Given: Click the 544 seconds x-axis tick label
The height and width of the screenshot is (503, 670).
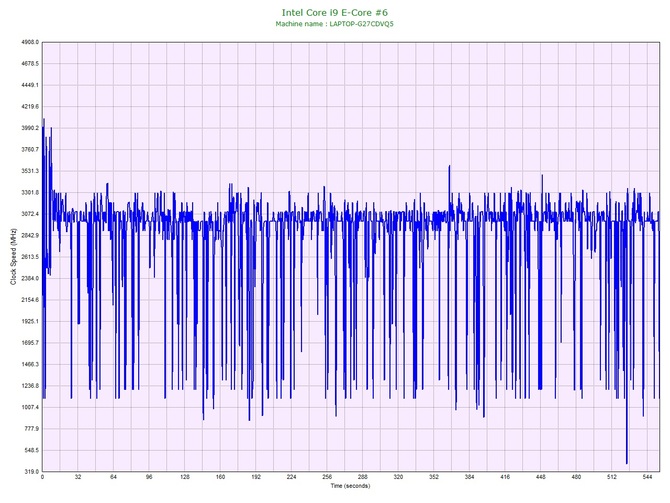Looking at the screenshot, I should coord(647,477).
